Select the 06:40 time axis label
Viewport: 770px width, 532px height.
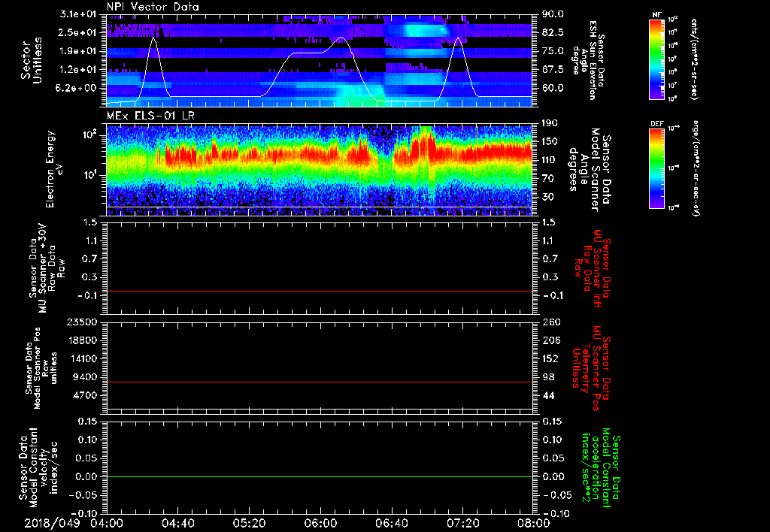[392, 523]
